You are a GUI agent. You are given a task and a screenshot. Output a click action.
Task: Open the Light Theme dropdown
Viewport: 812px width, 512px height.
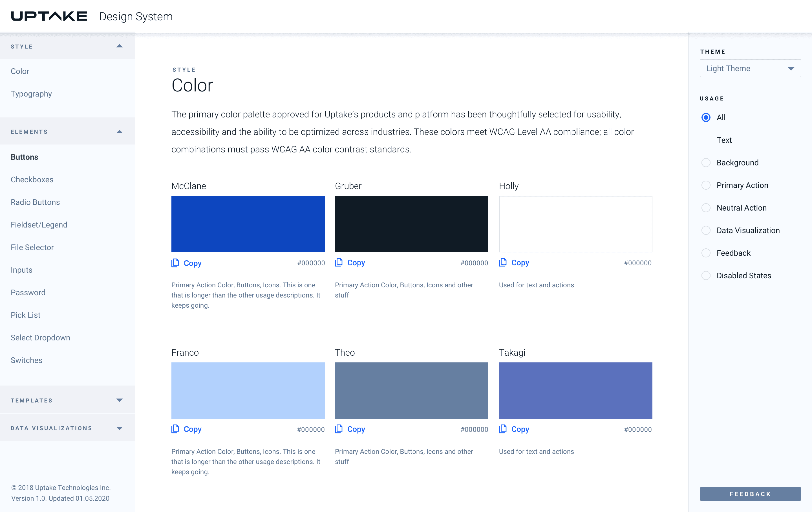(x=750, y=69)
